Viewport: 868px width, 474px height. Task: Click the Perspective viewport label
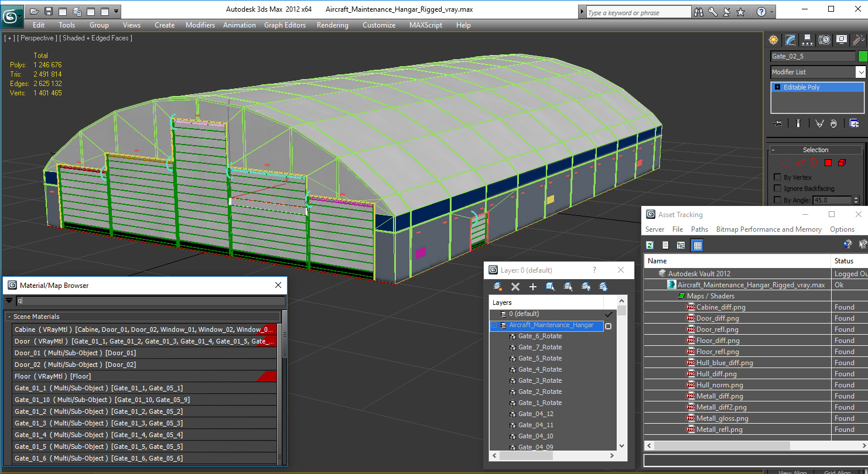pos(37,38)
